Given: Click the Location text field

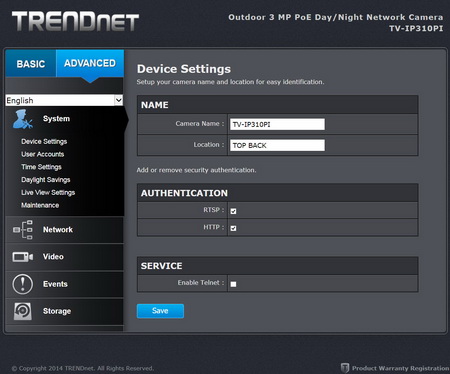Looking at the screenshot, I should point(277,145).
